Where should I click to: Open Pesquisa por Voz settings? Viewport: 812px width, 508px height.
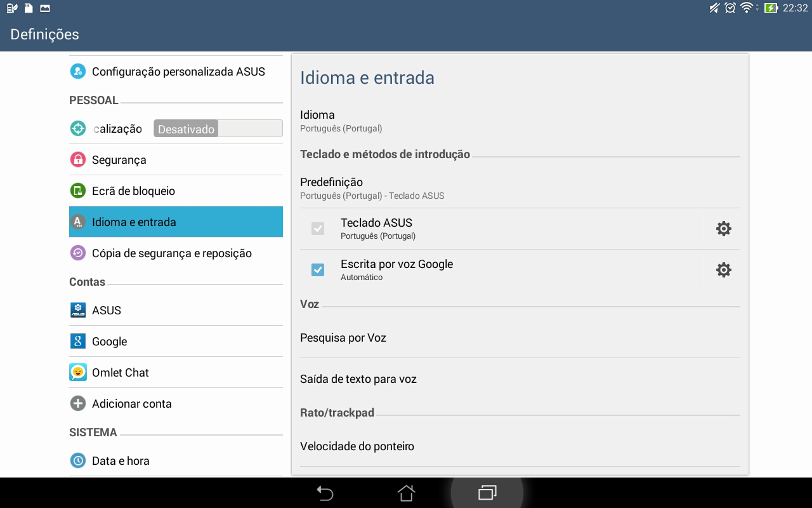pyautogui.click(x=520, y=338)
